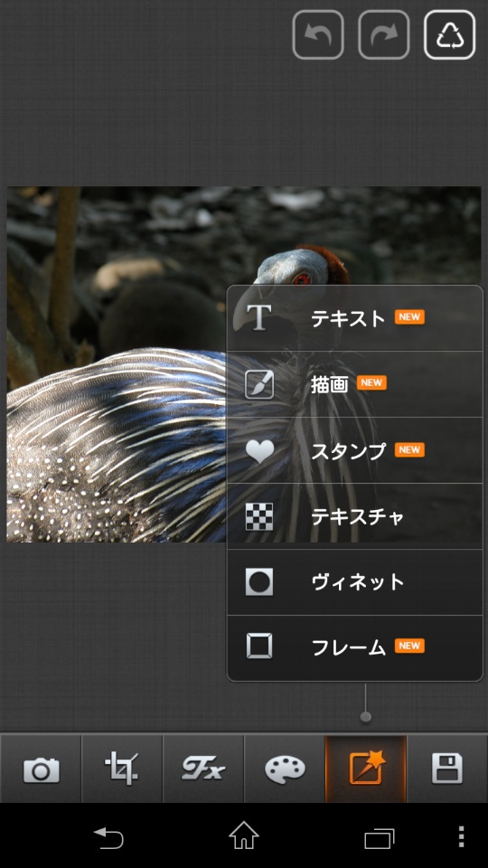Tap the bird photo canvas

click(117, 364)
